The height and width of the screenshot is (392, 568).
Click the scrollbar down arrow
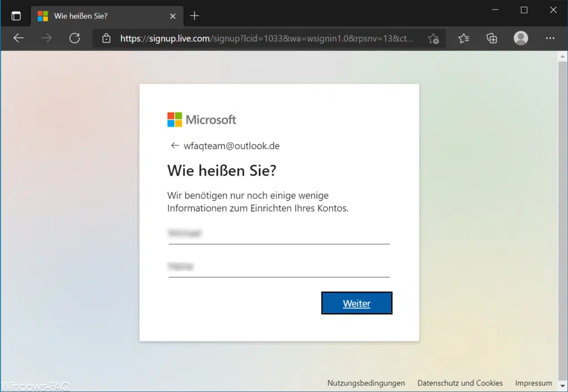563,386
